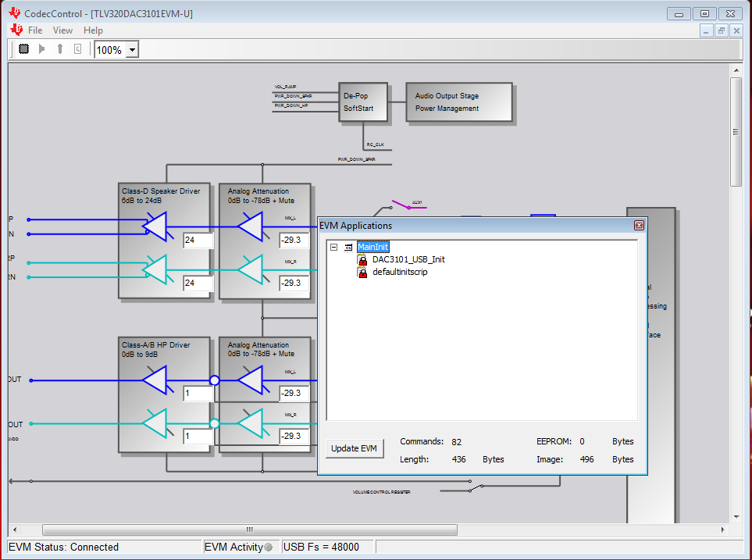Screen dimensions: 752x560
Task: Select the DAC3101_USB_Init tree item
Action: (408, 259)
